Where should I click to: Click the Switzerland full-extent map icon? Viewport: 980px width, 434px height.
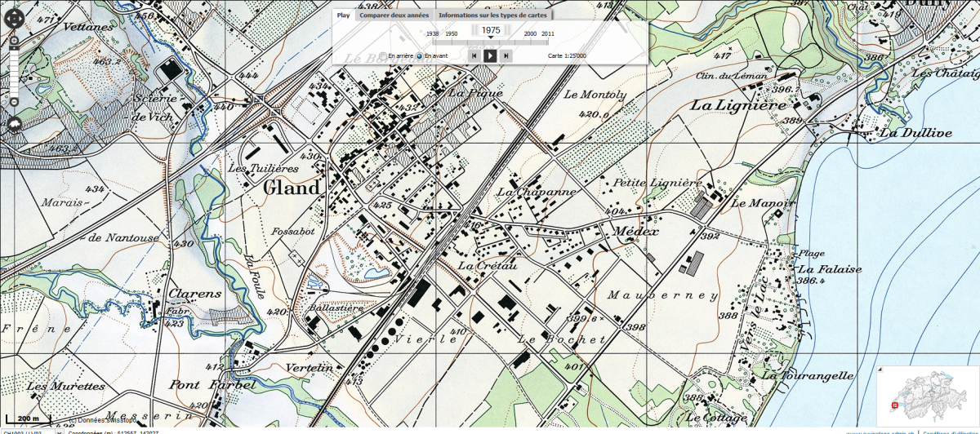tap(14, 124)
